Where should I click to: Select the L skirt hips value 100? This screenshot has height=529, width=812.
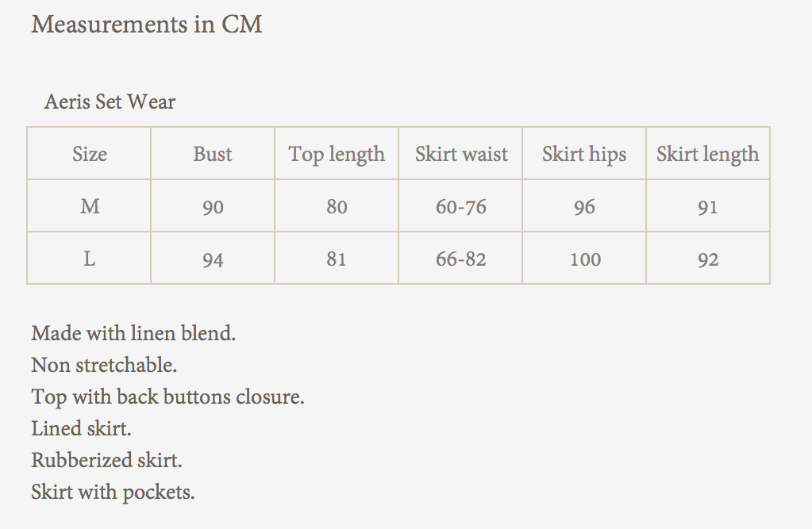585,259
